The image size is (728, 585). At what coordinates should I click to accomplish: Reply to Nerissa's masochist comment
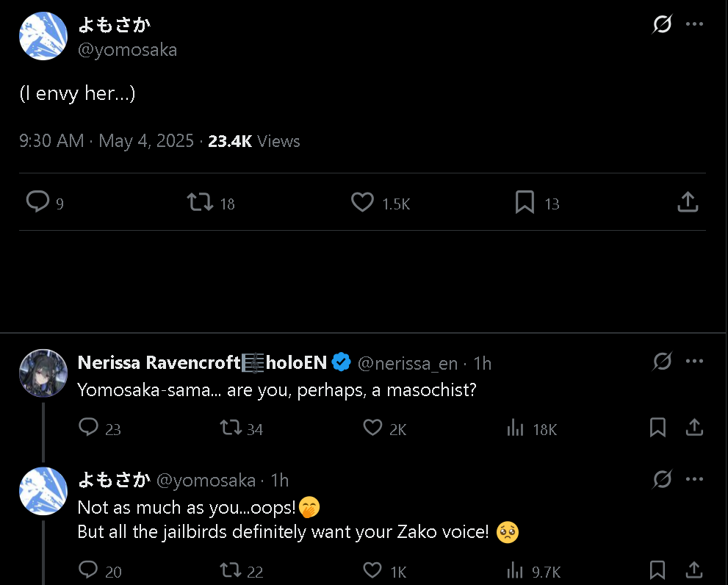click(x=88, y=428)
